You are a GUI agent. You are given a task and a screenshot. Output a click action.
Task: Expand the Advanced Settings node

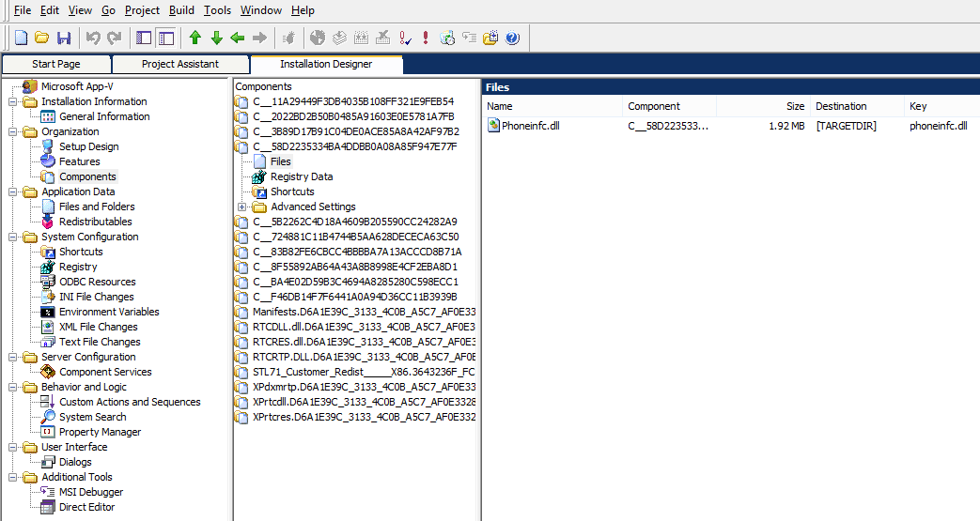(242, 207)
